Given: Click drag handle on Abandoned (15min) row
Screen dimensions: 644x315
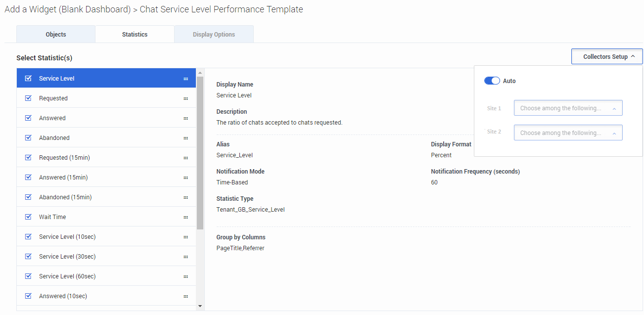Looking at the screenshot, I should point(185,197).
